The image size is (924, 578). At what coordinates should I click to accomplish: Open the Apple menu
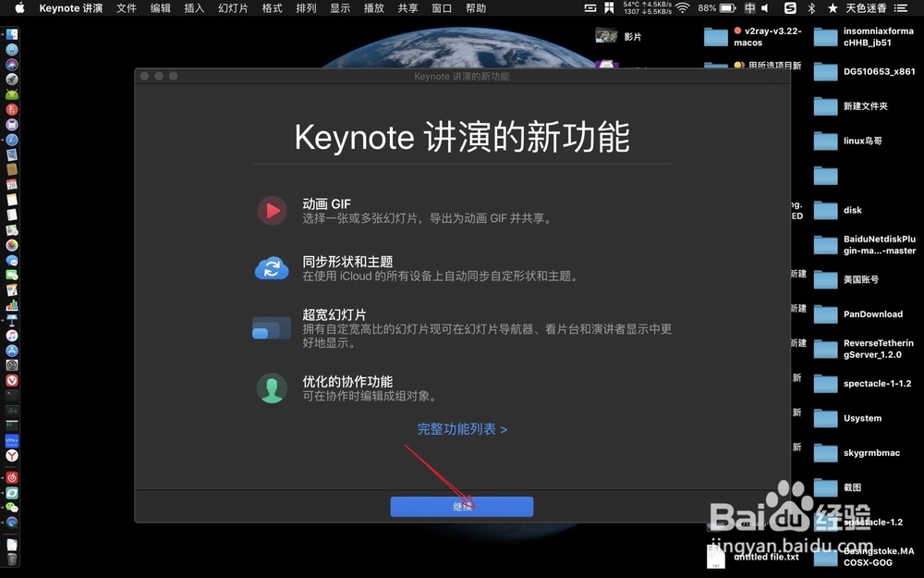19,7
